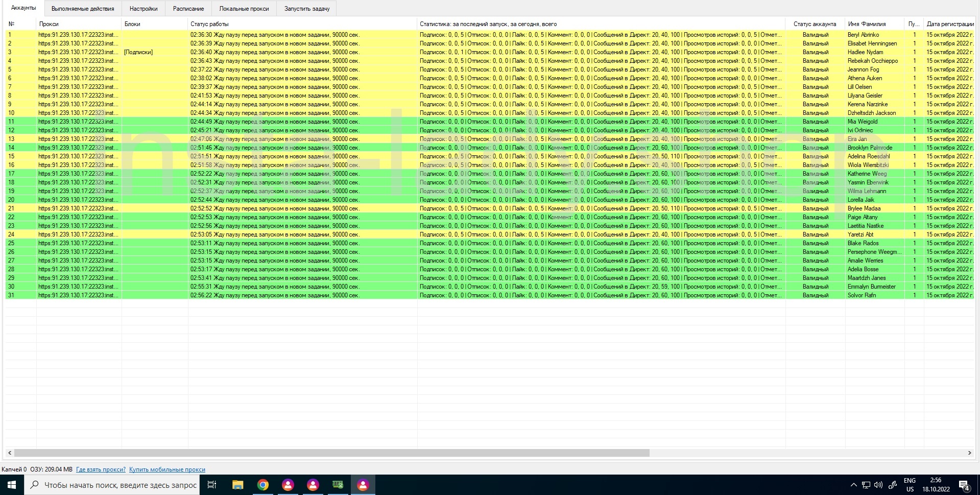980x495 pixels.
Task: Click the name Mia Weigold
Action: pyautogui.click(x=863, y=122)
